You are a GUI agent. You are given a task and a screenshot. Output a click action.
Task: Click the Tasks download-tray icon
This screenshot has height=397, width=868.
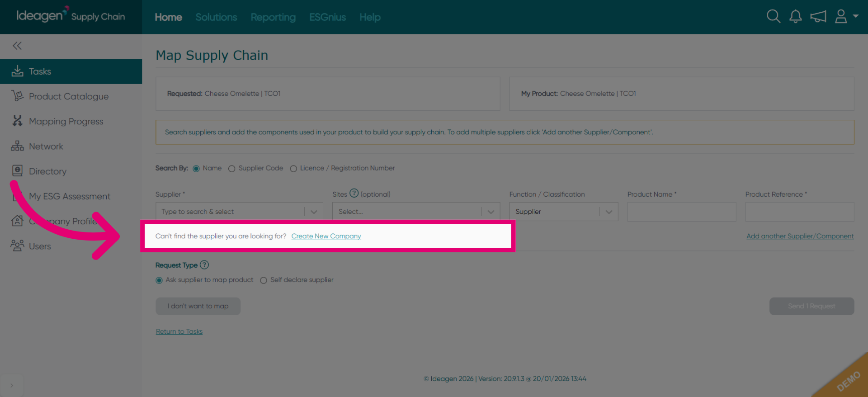(x=17, y=71)
